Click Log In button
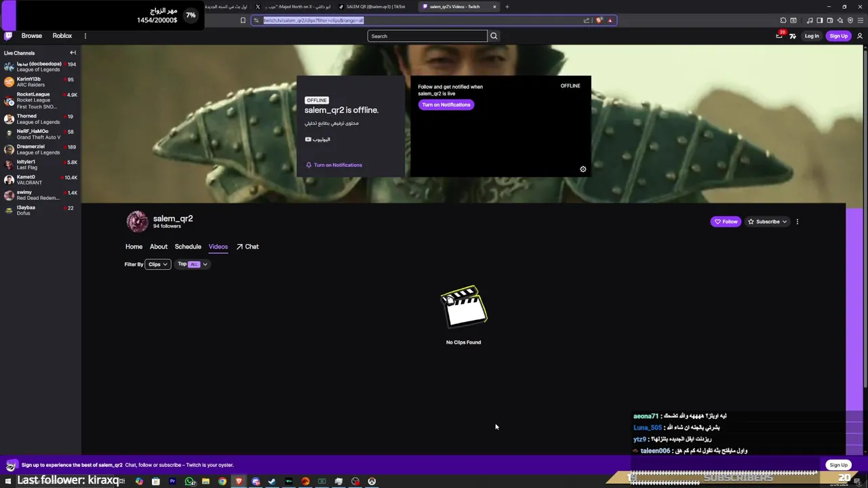Image resolution: width=868 pixels, height=488 pixels. coord(812,36)
